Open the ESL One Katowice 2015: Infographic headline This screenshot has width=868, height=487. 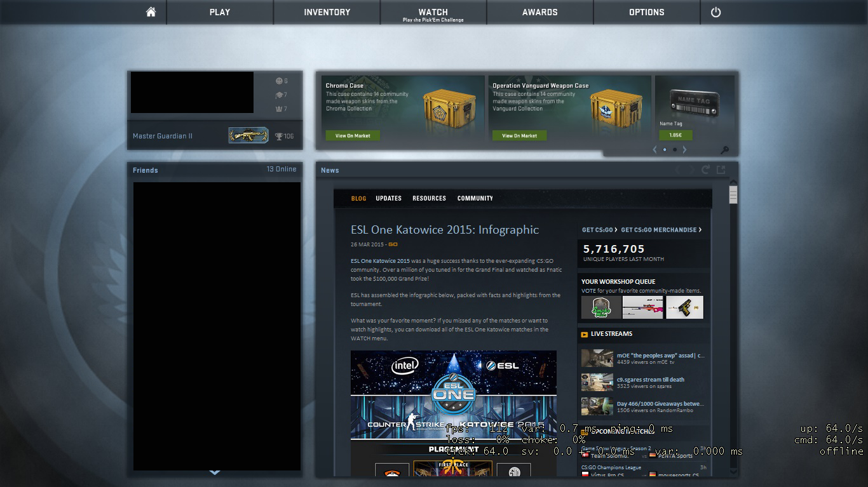pyautogui.click(x=445, y=230)
